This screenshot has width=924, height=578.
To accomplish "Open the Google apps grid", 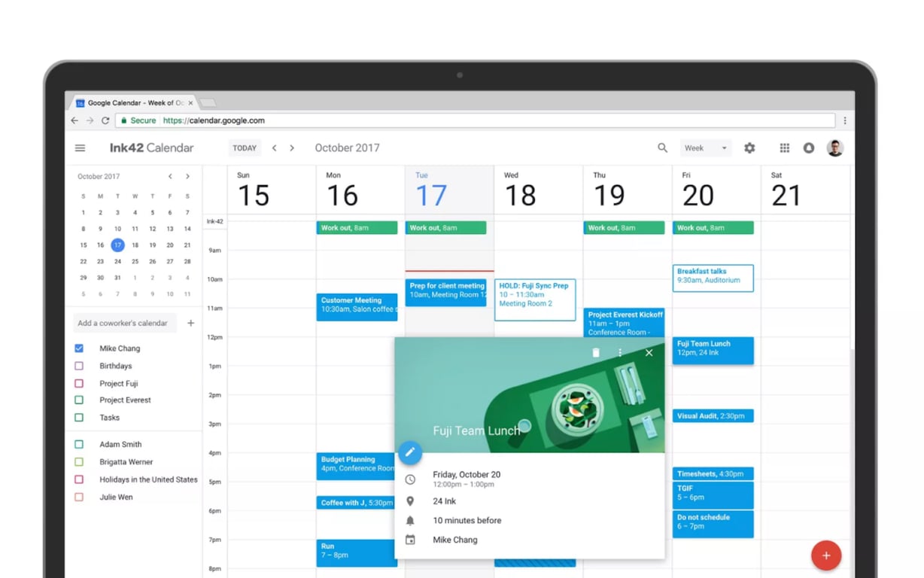I will [x=783, y=148].
